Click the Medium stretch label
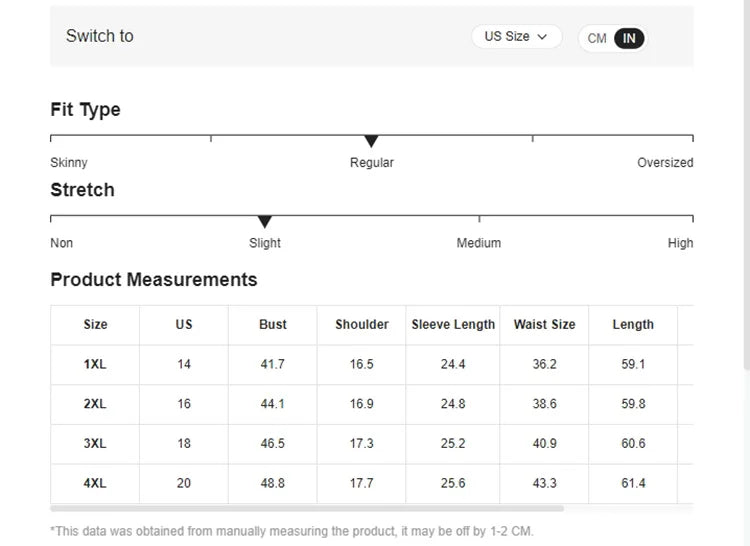Viewport: 750px width, 546px height. coord(479,243)
